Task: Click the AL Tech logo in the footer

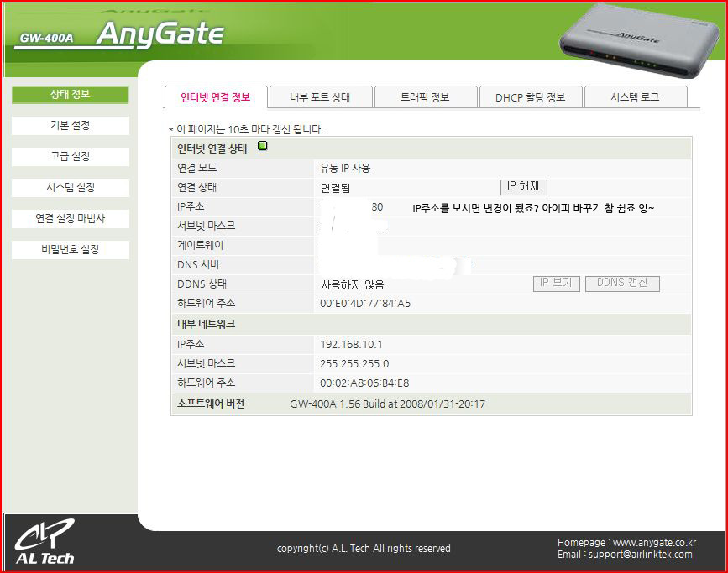Action: tap(45, 542)
